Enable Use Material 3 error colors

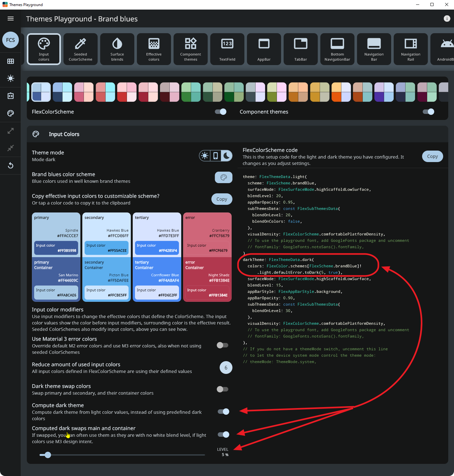coord(222,345)
